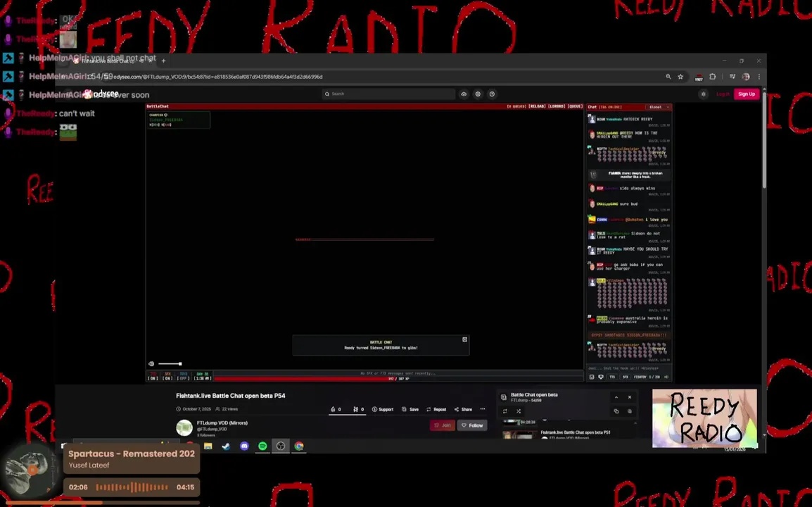Click the SFX button below the chat input
Screen dimensions: 812x507
[625, 377]
